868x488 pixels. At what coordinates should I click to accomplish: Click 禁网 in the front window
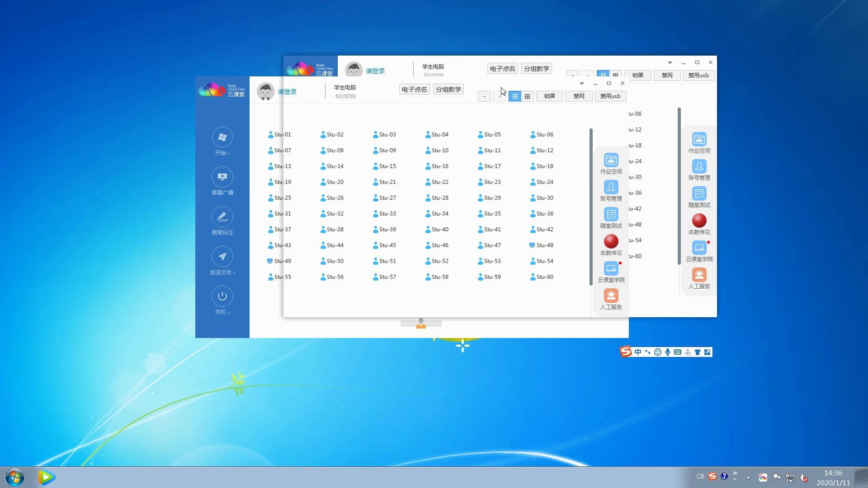point(579,96)
